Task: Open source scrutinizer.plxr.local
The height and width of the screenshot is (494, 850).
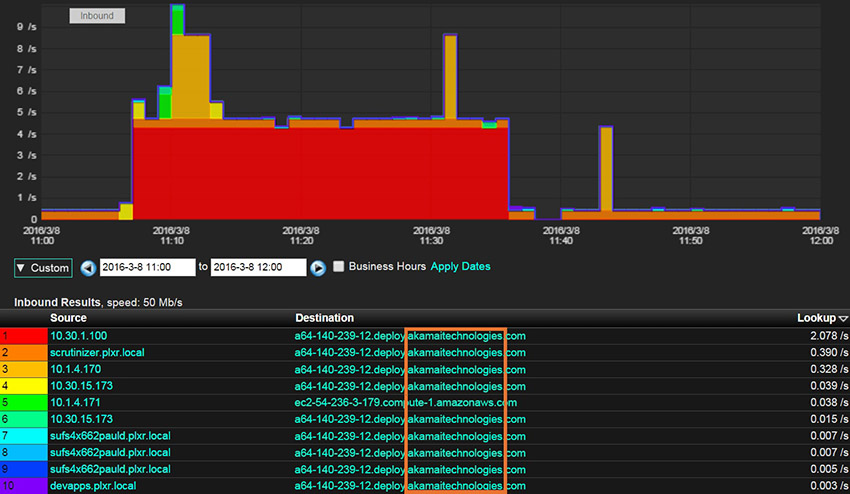Action: 97,353
